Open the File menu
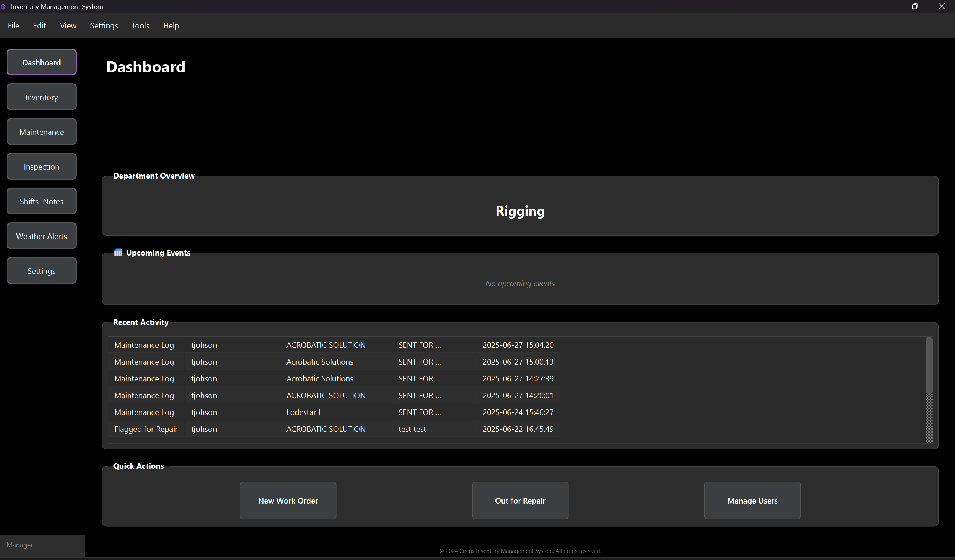This screenshot has height=560, width=955. pyautogui.click(x=13, y=25)
